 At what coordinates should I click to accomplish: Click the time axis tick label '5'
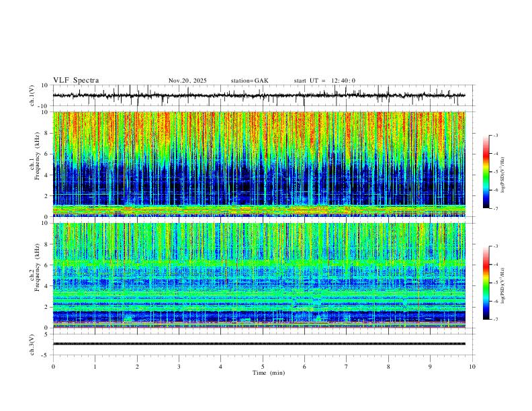point(263,367)
